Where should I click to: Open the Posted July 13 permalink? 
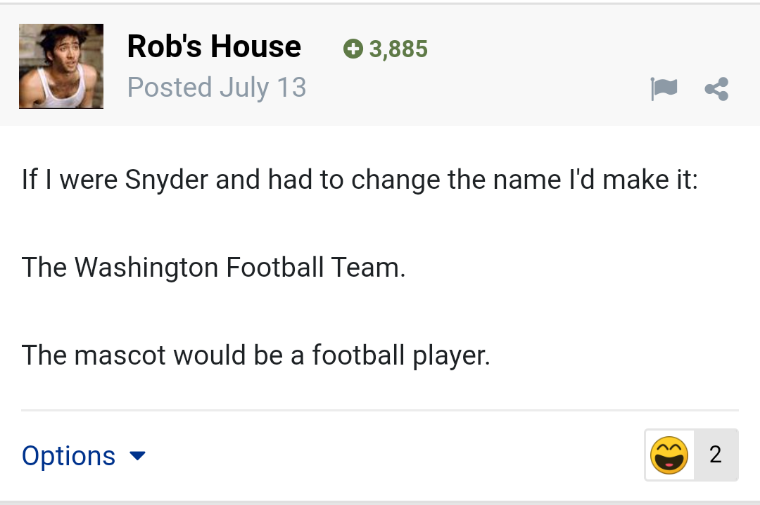coord(217,88)
